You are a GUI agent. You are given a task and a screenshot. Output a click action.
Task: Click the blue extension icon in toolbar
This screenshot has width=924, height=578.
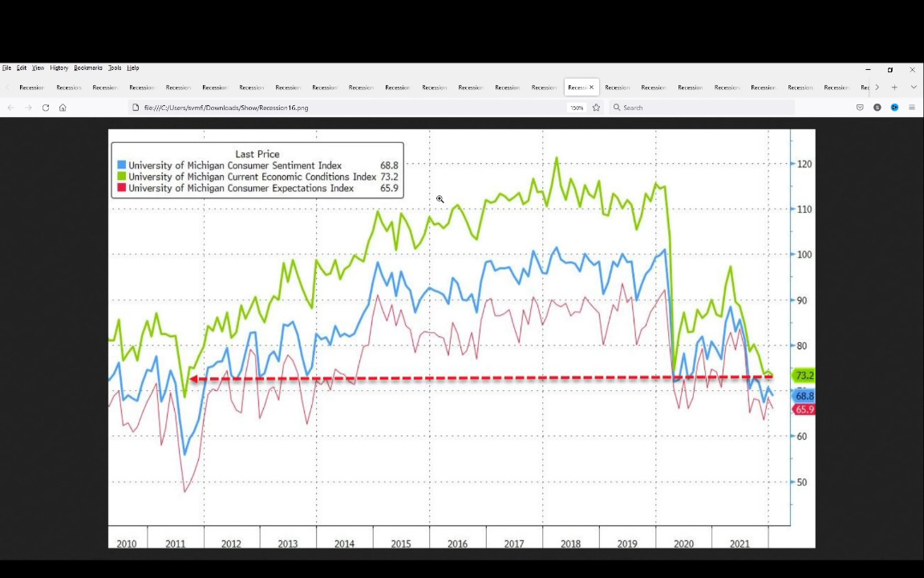(894, 108)
